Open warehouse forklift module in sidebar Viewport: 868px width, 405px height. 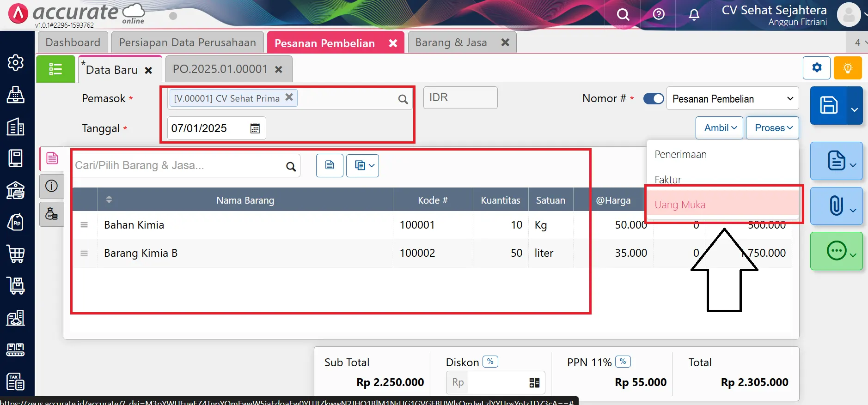(16, 318)
